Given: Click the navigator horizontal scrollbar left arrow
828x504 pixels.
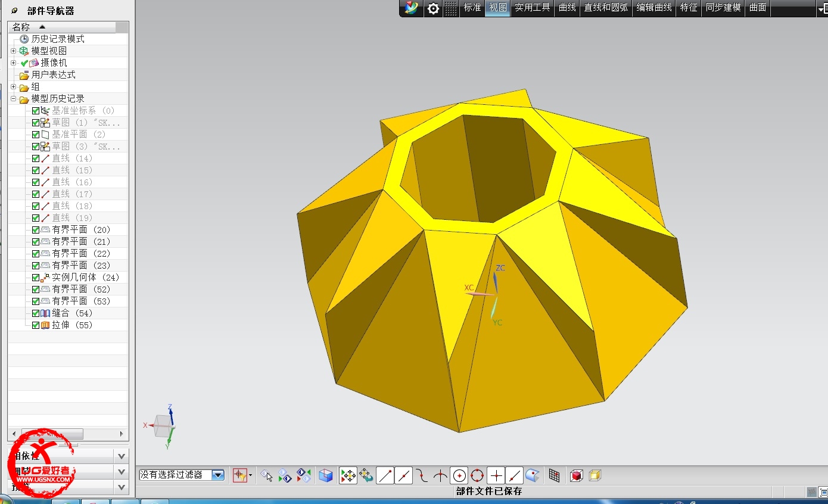Looking at the screenshot, I should [14, 434].
